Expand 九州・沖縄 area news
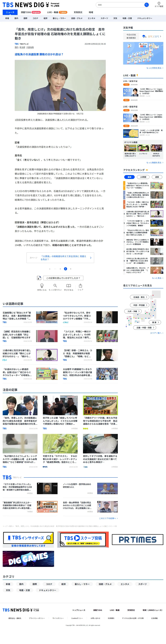Screen dimensions: 166x644 133,311
